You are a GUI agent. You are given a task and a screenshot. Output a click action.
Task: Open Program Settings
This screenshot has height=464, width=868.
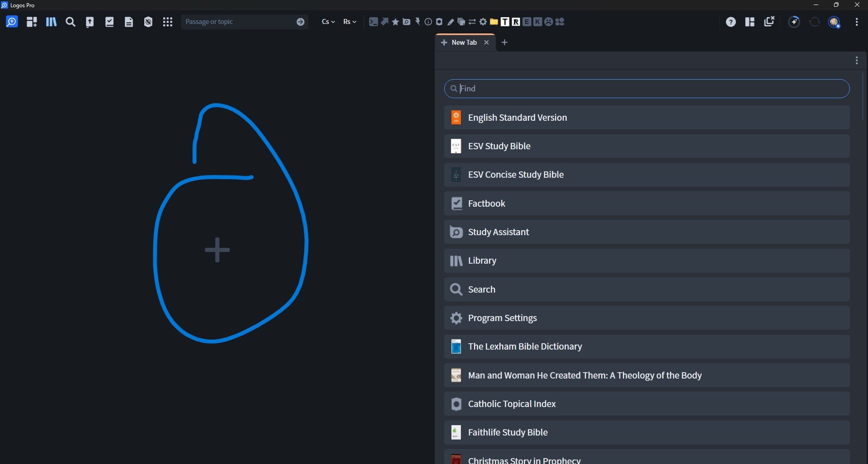(647, 318)
